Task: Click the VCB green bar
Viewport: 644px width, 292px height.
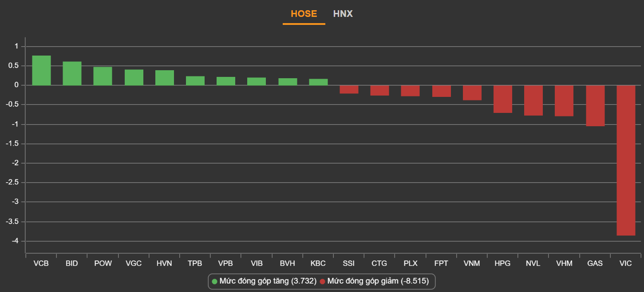Action: point(41,70)
